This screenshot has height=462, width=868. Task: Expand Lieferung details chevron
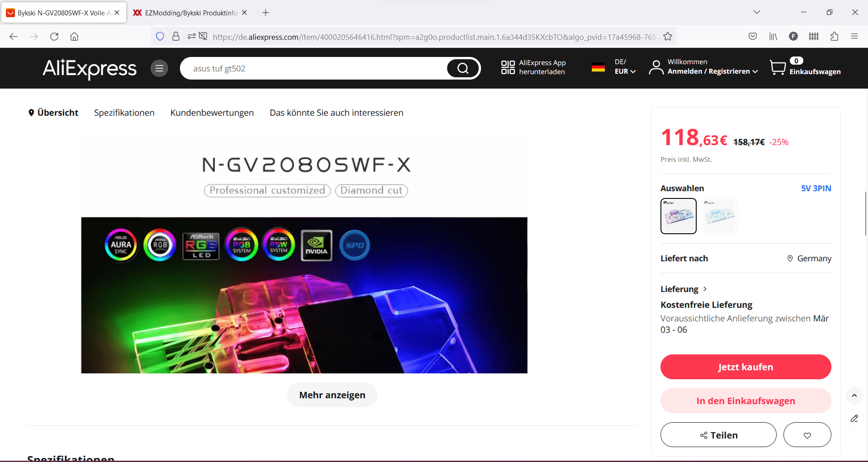[705, 289]
